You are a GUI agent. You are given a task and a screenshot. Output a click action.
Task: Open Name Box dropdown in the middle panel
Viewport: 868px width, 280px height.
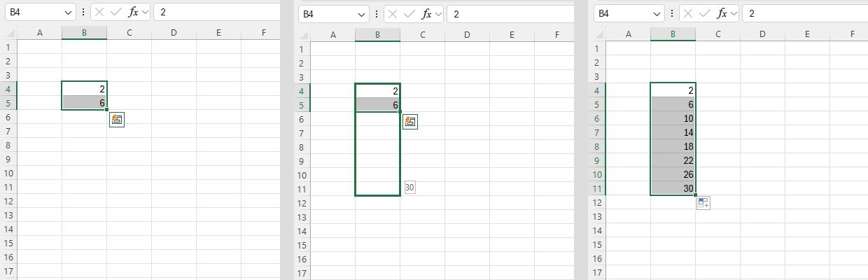pyautogui.click(x=362, y=14)
